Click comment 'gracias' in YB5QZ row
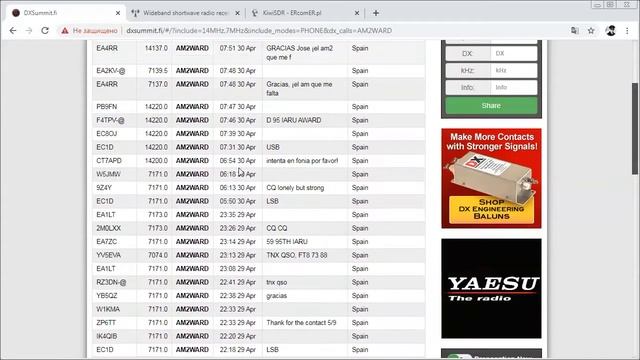 coord(277,296)
